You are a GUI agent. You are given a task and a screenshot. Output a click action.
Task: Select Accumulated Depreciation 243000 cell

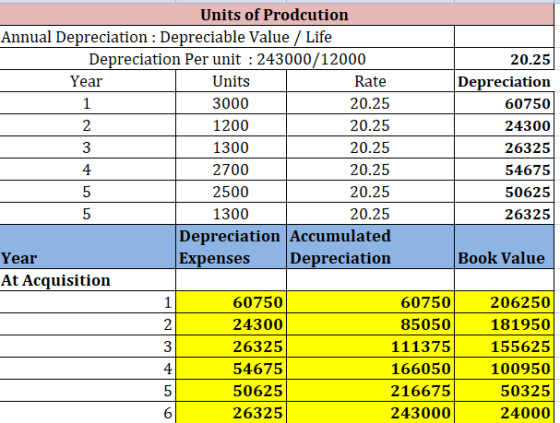click(x=370, y=412)
